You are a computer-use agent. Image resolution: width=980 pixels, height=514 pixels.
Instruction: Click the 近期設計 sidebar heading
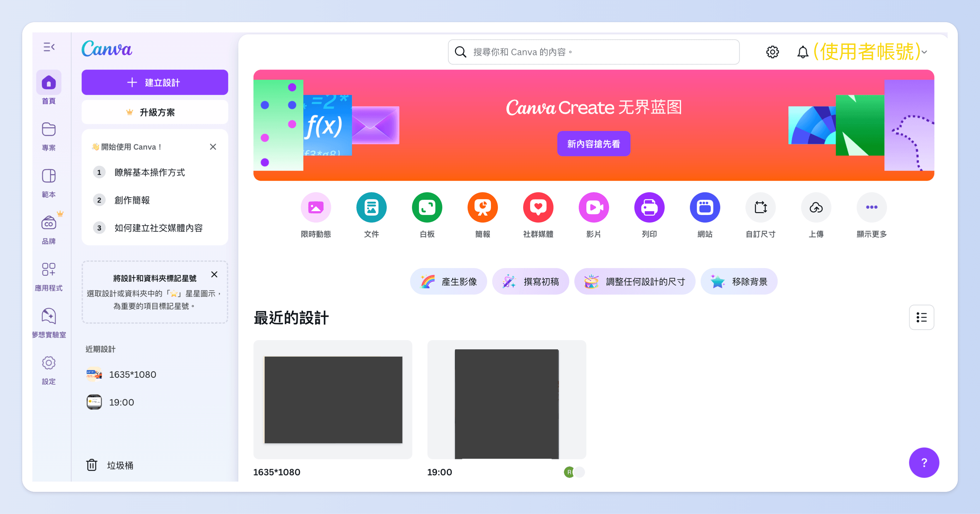pyautogui.click(x=100, y=349)
